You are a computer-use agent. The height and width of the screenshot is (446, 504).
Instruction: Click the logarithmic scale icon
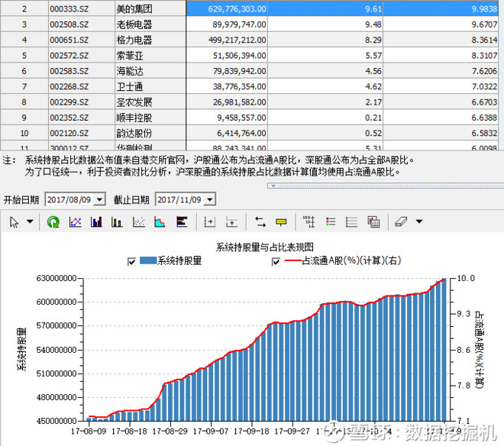pos(309,222)
